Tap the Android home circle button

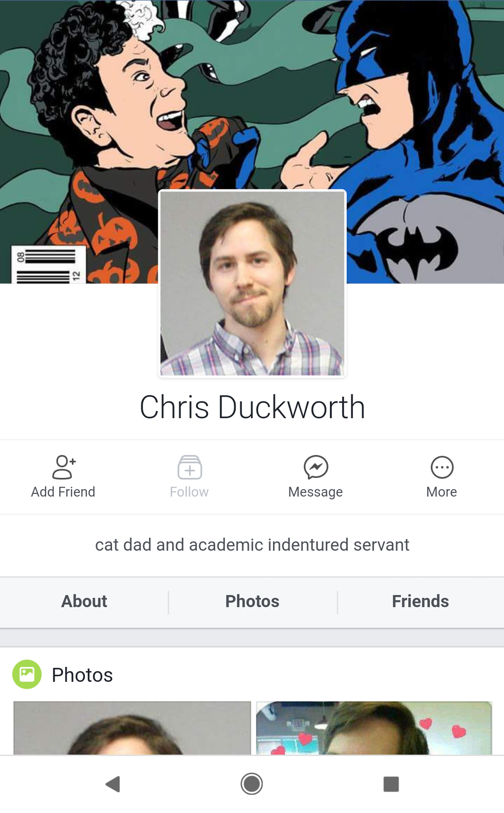click(252, 784)
